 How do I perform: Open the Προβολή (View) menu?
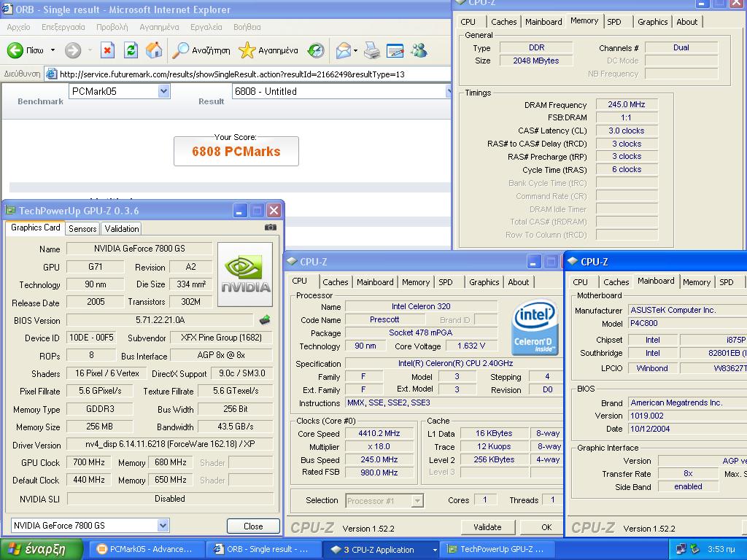(112, 27)
